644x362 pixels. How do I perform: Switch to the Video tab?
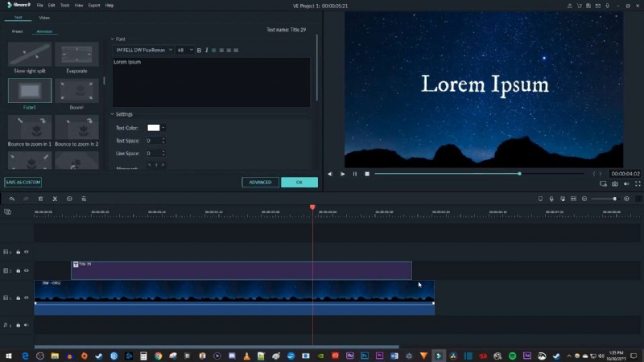(x=44, y=18)
